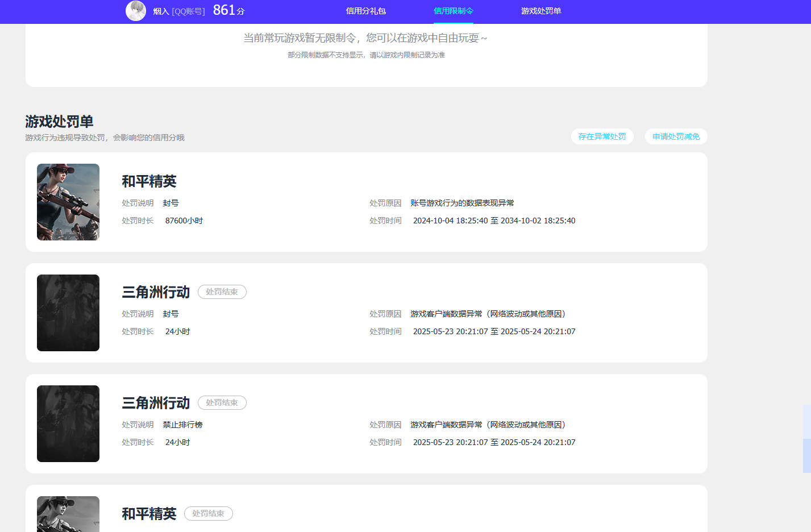
Task: Click 当前常玩游戏暂无限制令 notice text
Action: coord(365,38)
